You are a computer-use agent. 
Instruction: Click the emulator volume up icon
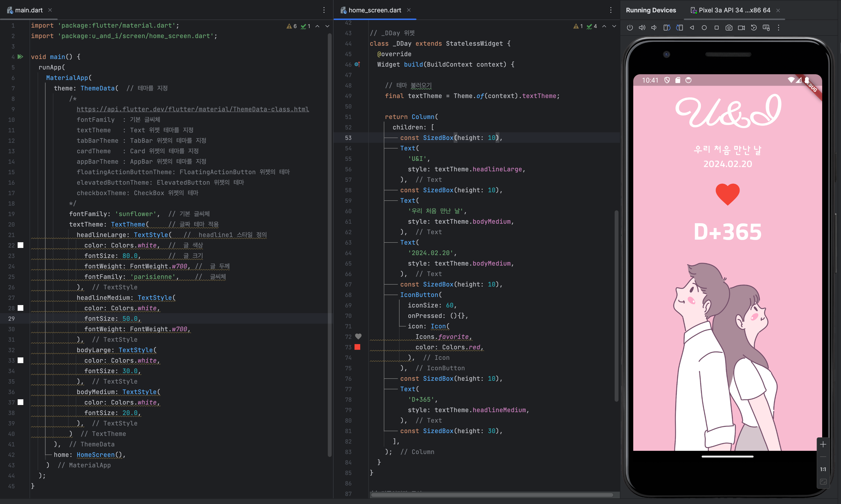[x=642, y=28]
